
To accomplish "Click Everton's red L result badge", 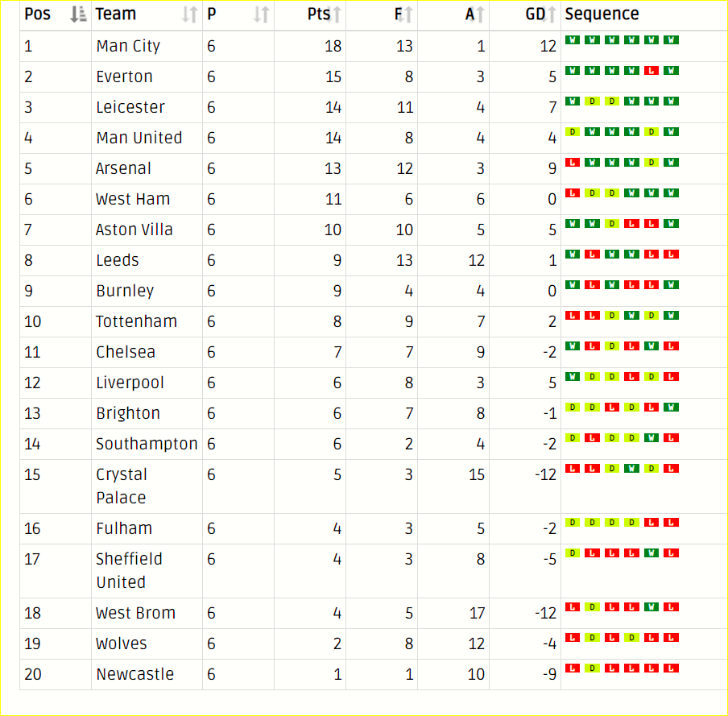I will 651,71.
